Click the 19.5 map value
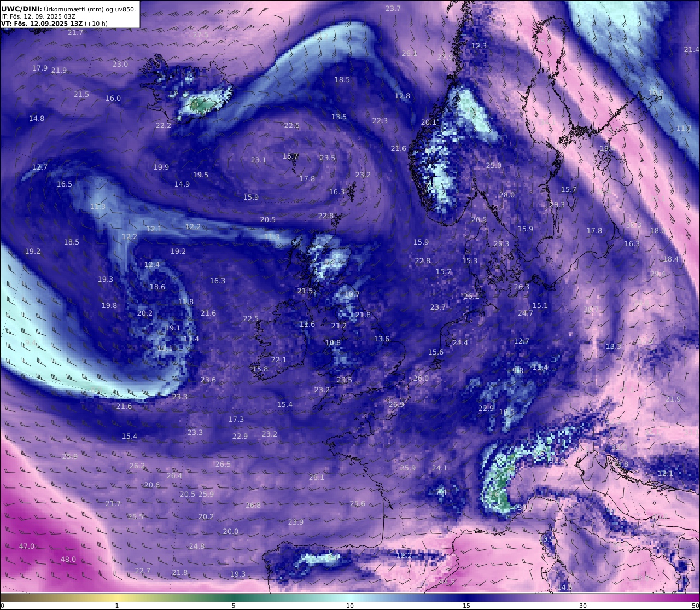 pyautogui.click(x=201, y=175)
